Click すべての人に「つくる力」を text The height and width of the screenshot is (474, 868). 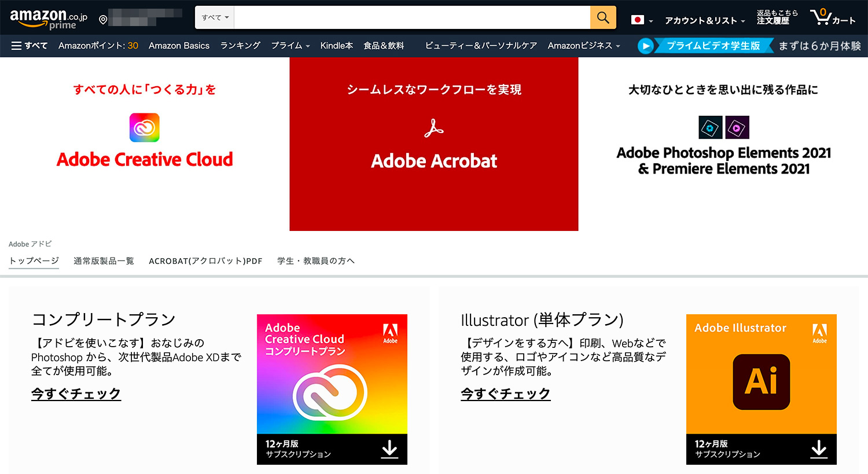[145, 89]
